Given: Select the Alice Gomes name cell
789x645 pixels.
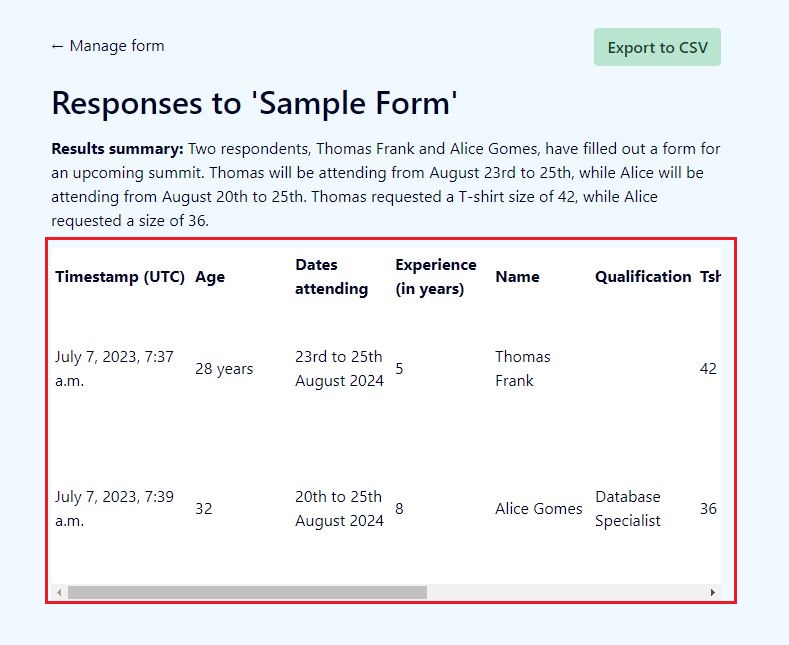Looking at the screenshot, I should [x=538, y=509].
